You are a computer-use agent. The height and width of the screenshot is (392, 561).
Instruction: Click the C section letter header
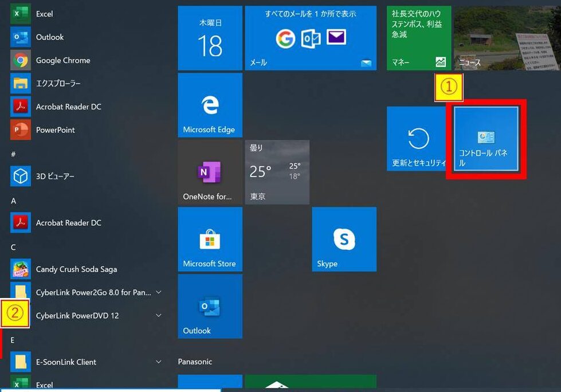pos(13,247)
